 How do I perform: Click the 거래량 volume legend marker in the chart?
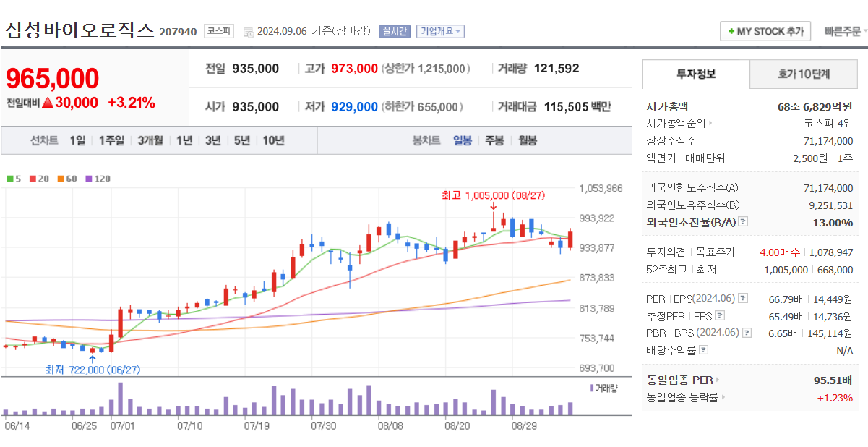click(x=591, y=388)
